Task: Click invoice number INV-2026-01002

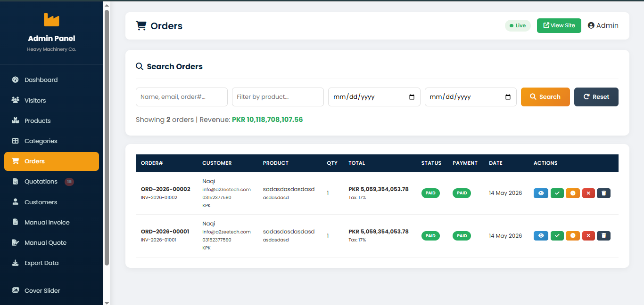Action: tap(159, 198)
